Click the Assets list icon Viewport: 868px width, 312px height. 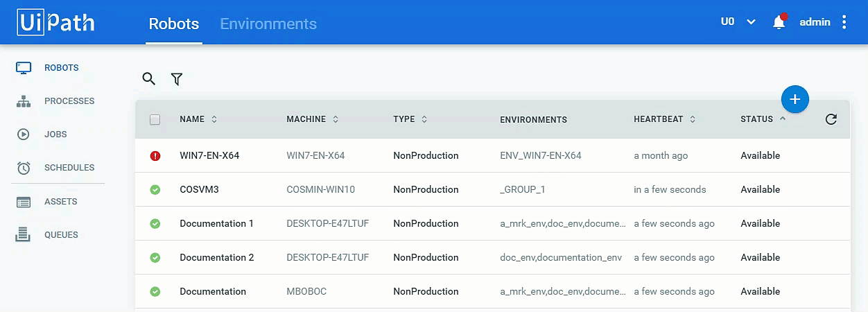point(24,202)
